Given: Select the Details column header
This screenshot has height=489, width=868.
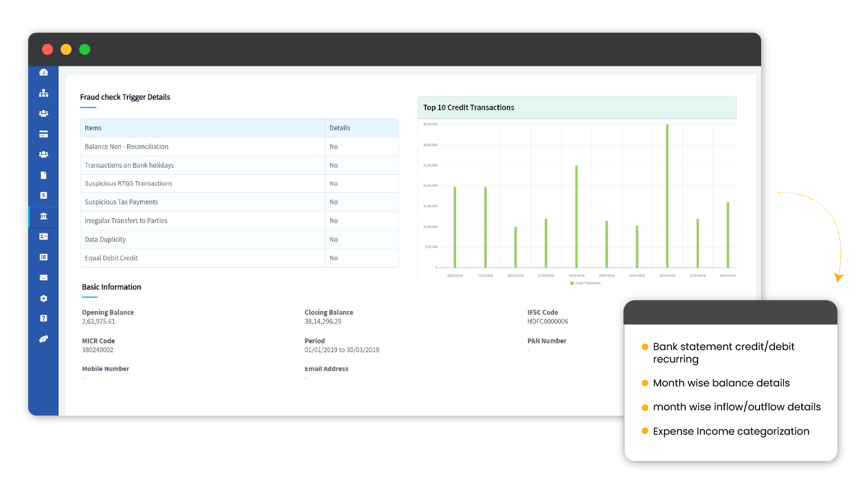Looking at the screenshot, I should point(362,128).
